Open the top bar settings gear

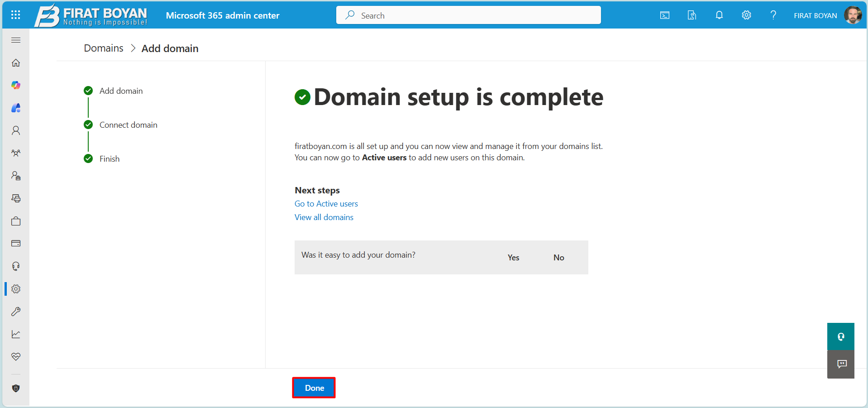pos(746,15)
